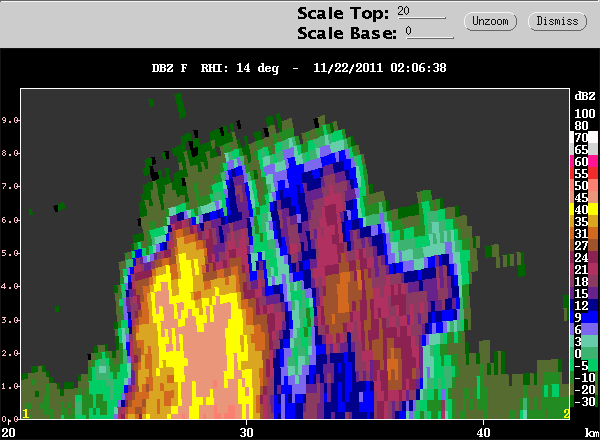Click the time '02:06:38' in title

[418, 68]
